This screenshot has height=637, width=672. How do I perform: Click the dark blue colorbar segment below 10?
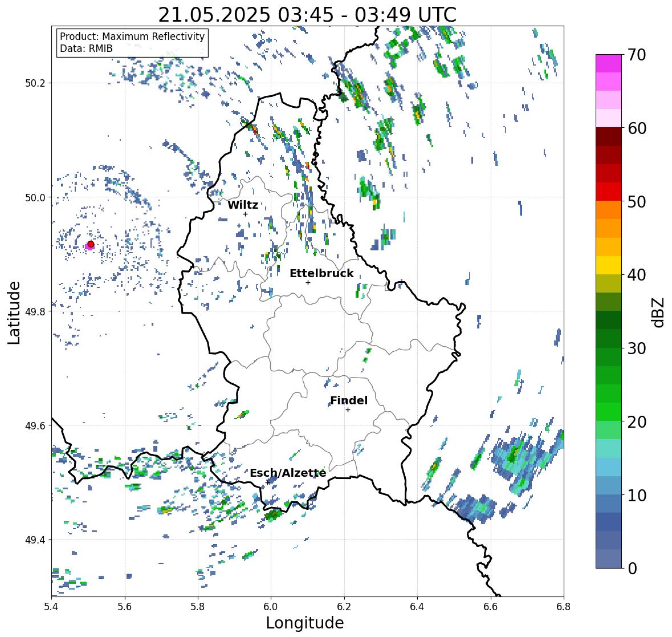(609, 522)
